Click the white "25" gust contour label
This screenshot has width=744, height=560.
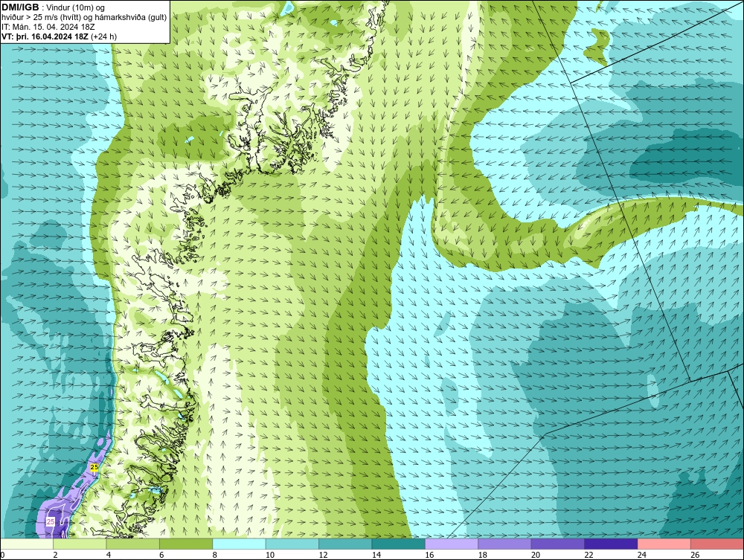(51, 522)
